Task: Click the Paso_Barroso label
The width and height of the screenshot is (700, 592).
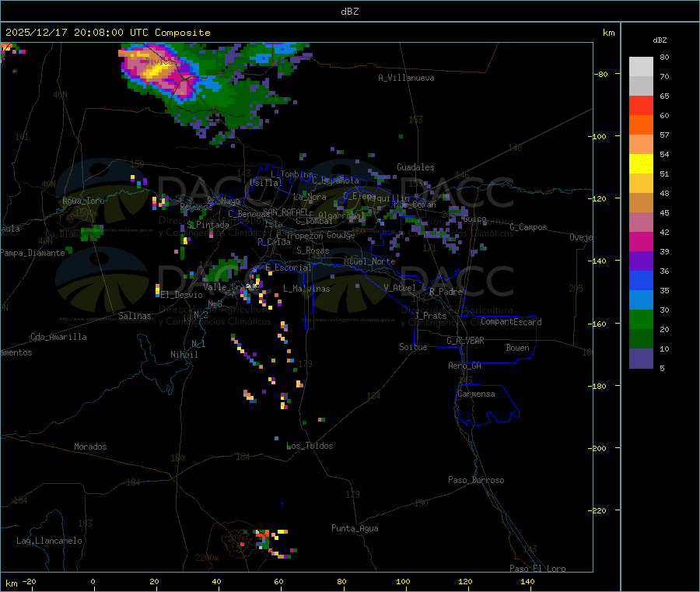Action: click(476, 480)
